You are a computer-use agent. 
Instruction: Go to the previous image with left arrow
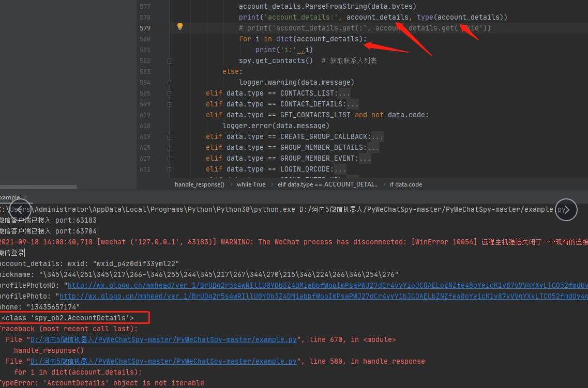(x=21, y=210)
